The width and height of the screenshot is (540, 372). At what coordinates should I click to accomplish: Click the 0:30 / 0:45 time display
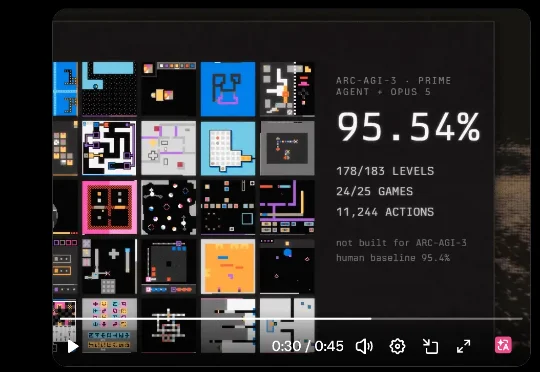308,346
